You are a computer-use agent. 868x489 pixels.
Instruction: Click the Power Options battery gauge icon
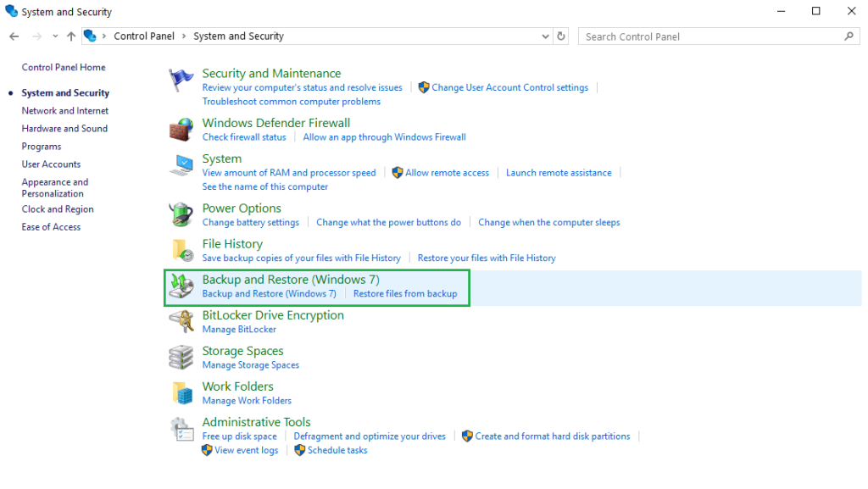(x=181, y=214)
